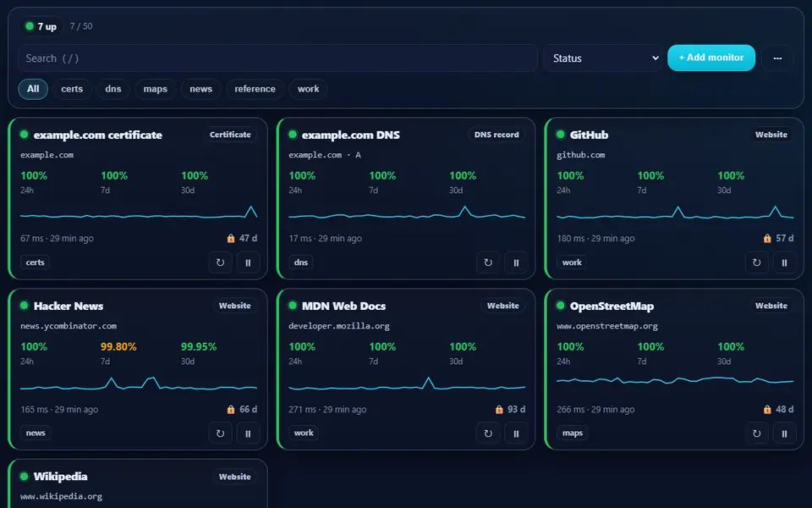Image resolution: width=812 pixels, height=508 pixels.
Task: Click the OpenStreetMap green status dot
Action: coord(560,306)
